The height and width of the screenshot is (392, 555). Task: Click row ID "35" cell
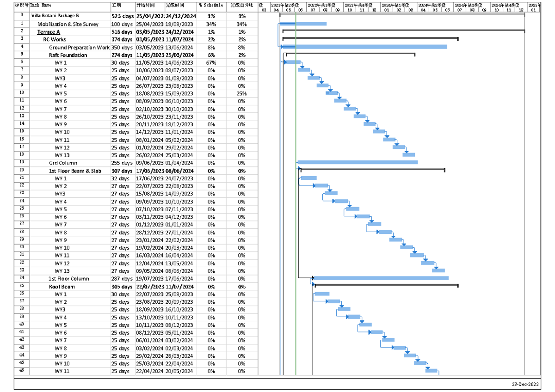tap(22, 286)
